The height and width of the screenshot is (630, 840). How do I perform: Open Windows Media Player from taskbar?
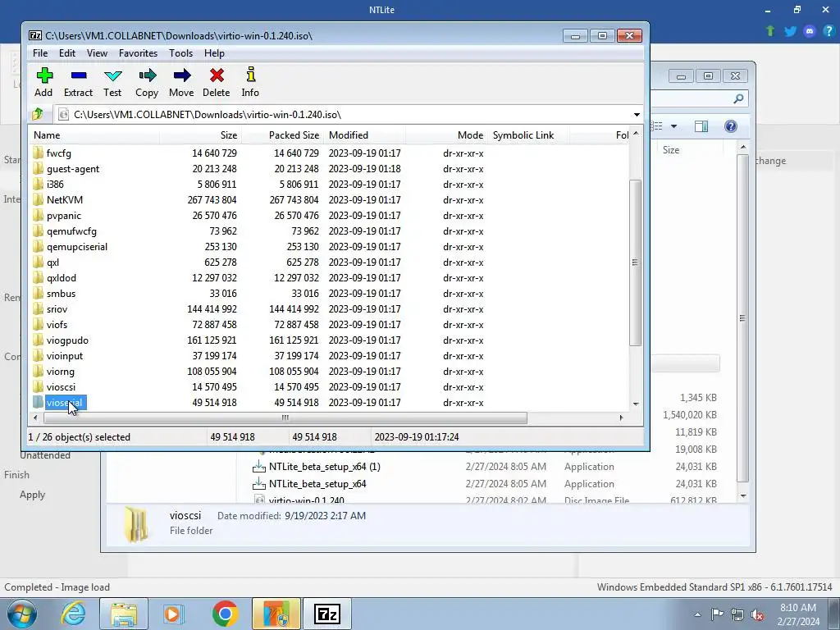pos(173,614)
